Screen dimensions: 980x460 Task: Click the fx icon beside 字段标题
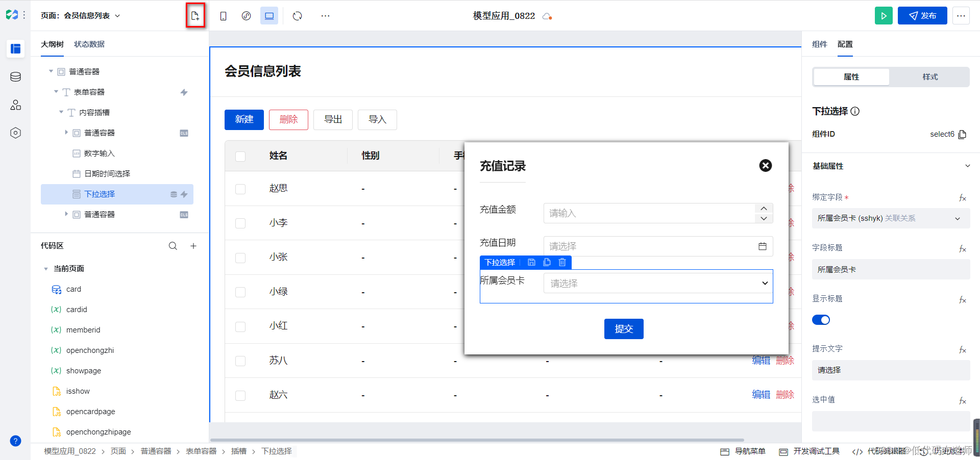963,248
